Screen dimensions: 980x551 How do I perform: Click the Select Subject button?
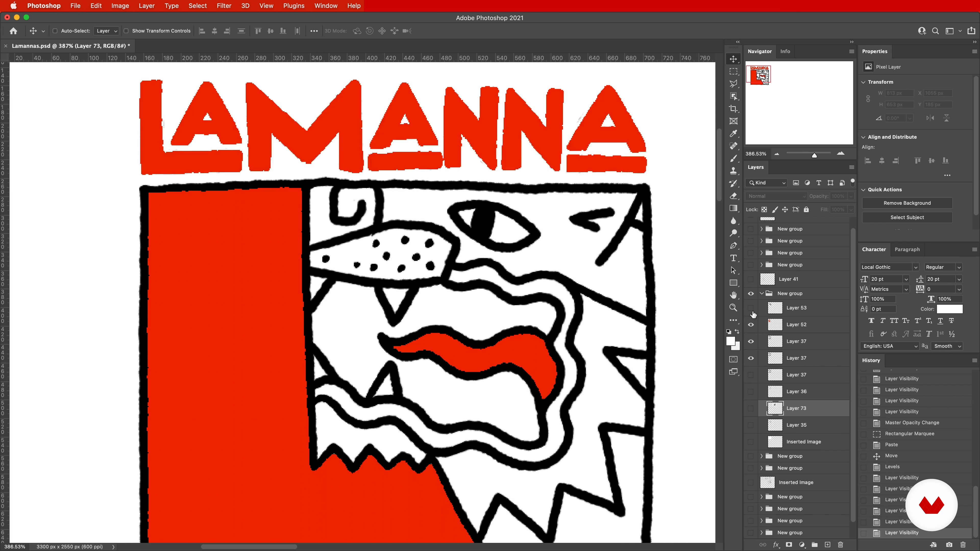point(907,218)
